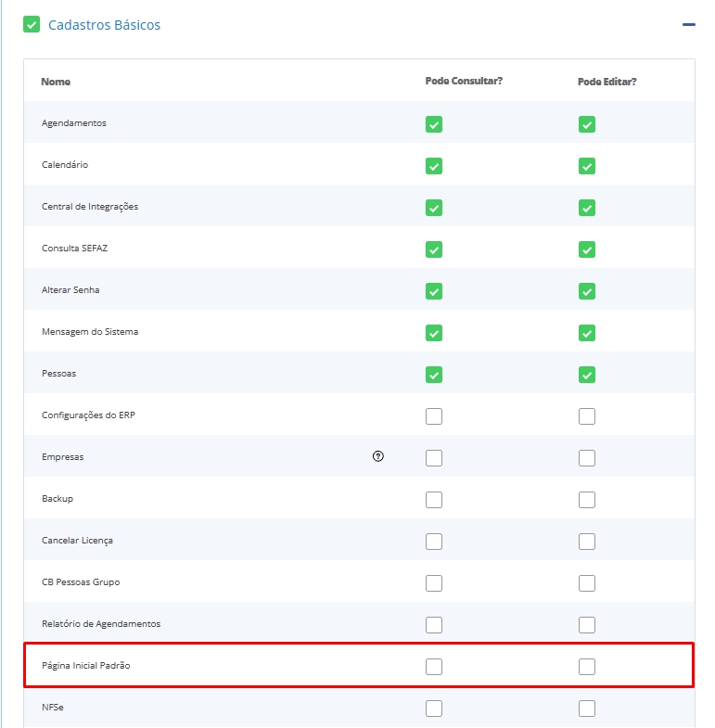Viewport: 715px width, 728px height.
Task: Uncheck Pode Editar for Mensagem do Sistema
Action: [x=586, y=333]
